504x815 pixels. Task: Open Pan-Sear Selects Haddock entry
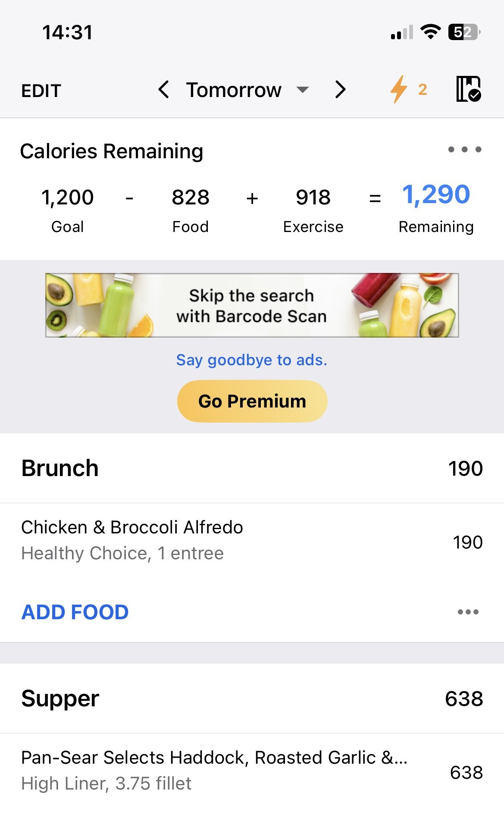click(x=252, y=771)
